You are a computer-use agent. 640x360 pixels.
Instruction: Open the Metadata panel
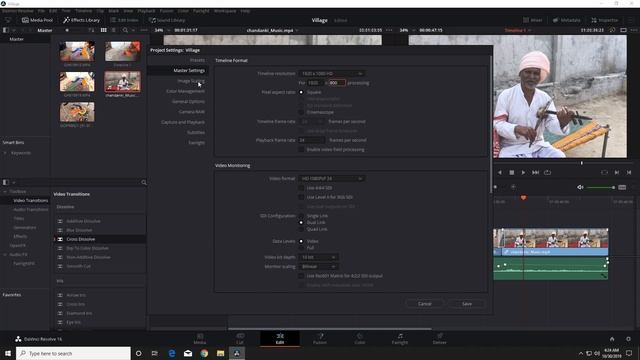pyautogui.click(x=567, y=20)
